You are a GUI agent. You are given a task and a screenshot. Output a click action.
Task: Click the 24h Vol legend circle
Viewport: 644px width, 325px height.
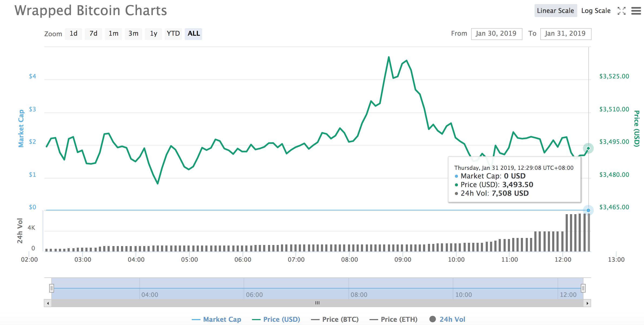[x=432, y=319]
